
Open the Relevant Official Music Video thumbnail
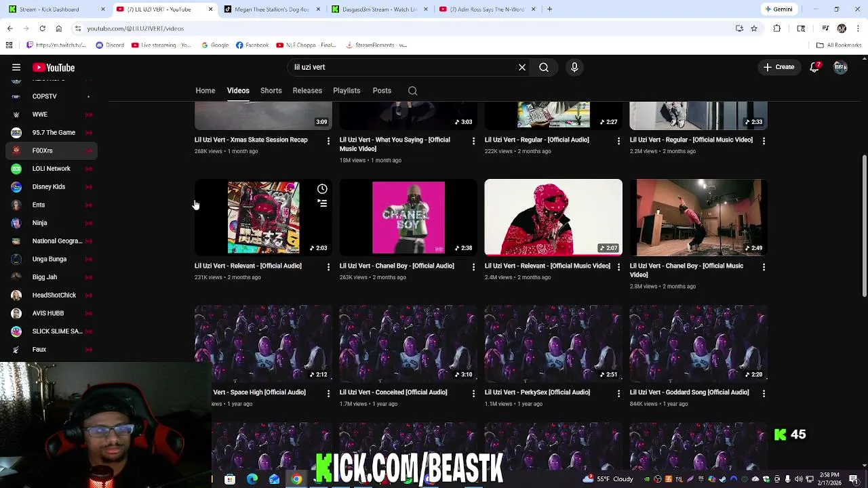[x=553, y=217]
